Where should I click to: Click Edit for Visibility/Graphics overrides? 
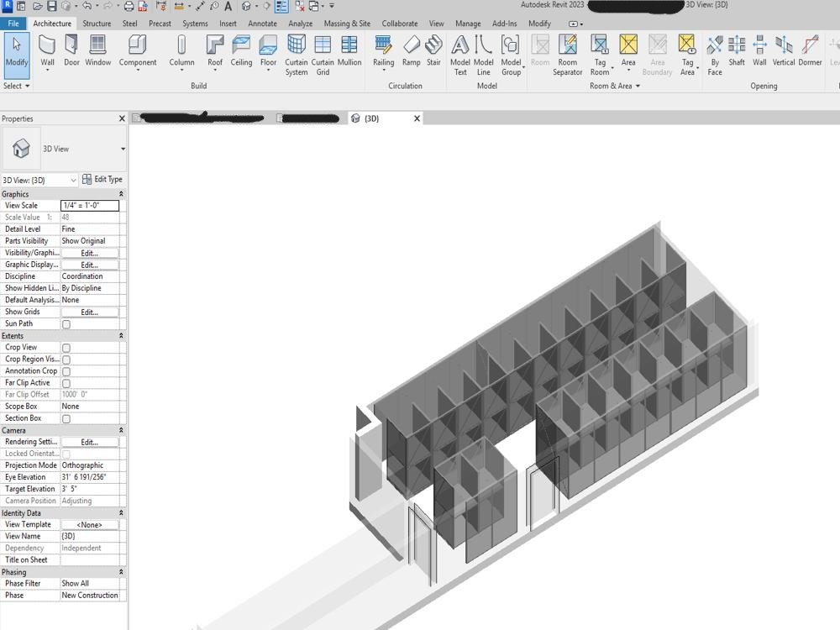(90, 253)
